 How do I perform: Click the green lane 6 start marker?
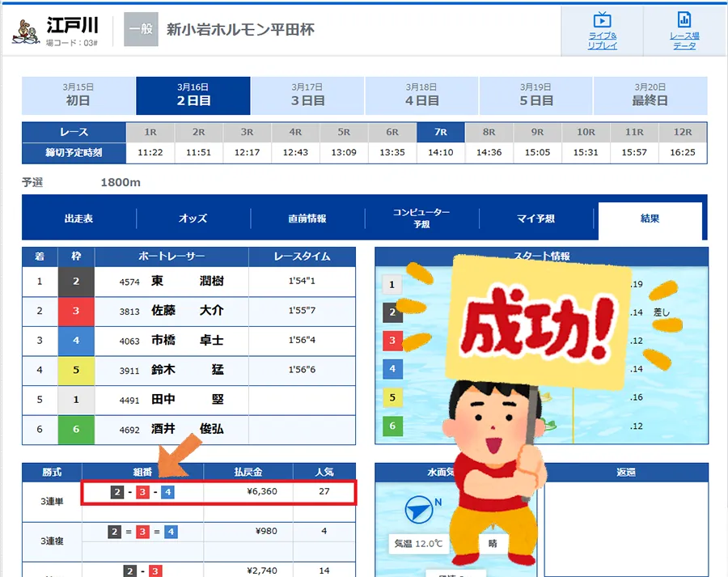pyautogui.click(x=392, y=426)
